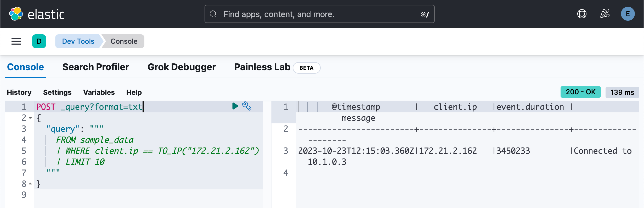Click the Elastic logo

click(x=37, y=14)
